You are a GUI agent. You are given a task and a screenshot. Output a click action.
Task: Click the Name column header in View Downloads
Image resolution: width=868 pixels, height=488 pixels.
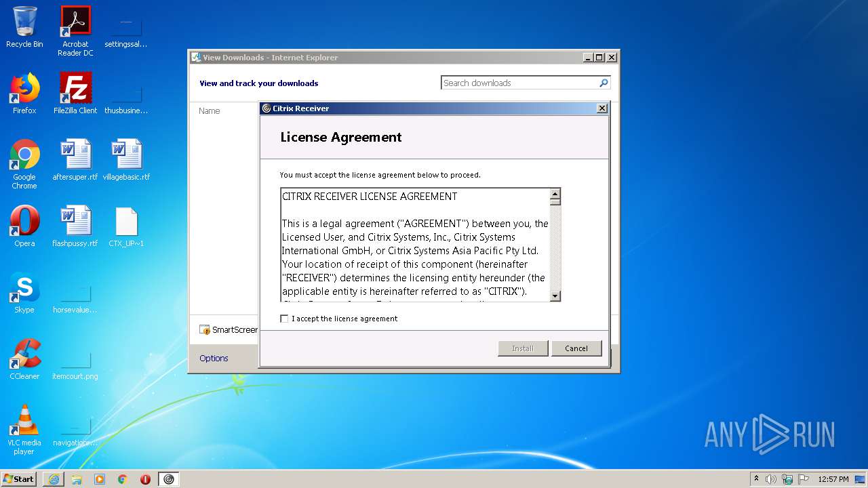pos(210,110)
